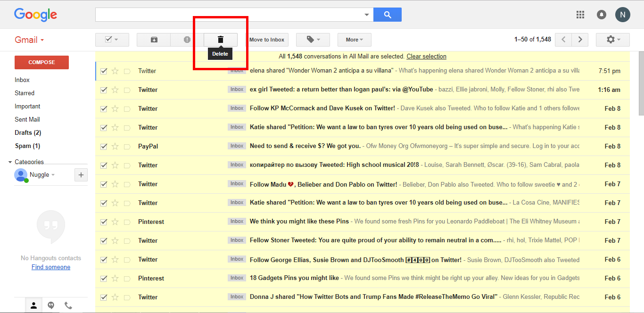644x313 pixels.
Task: Click the Report spam icon
Action: point(187,40)
